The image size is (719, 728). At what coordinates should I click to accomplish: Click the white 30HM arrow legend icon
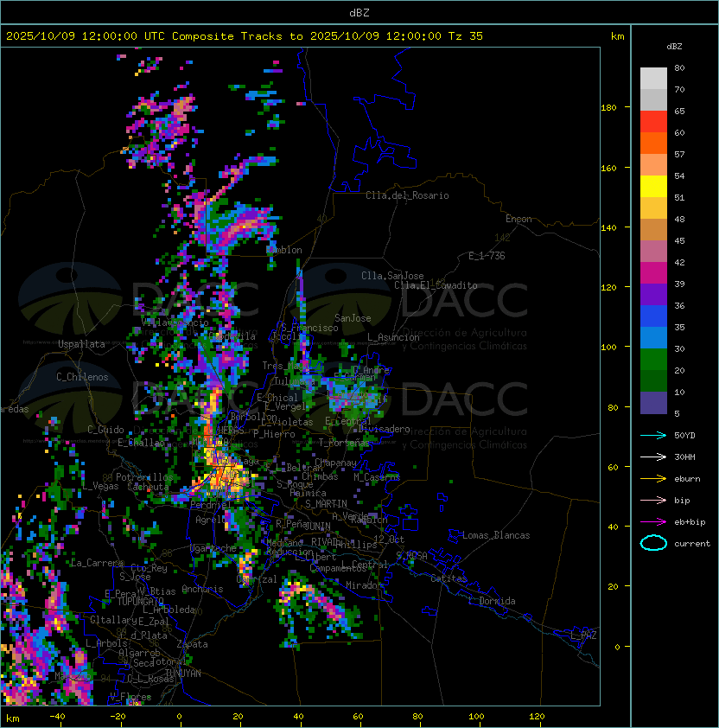click(653, 457)
